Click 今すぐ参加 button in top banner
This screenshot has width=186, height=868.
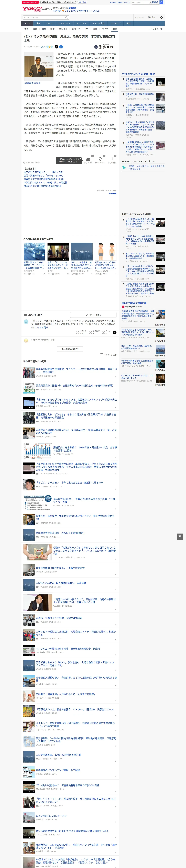click(82, 2)
